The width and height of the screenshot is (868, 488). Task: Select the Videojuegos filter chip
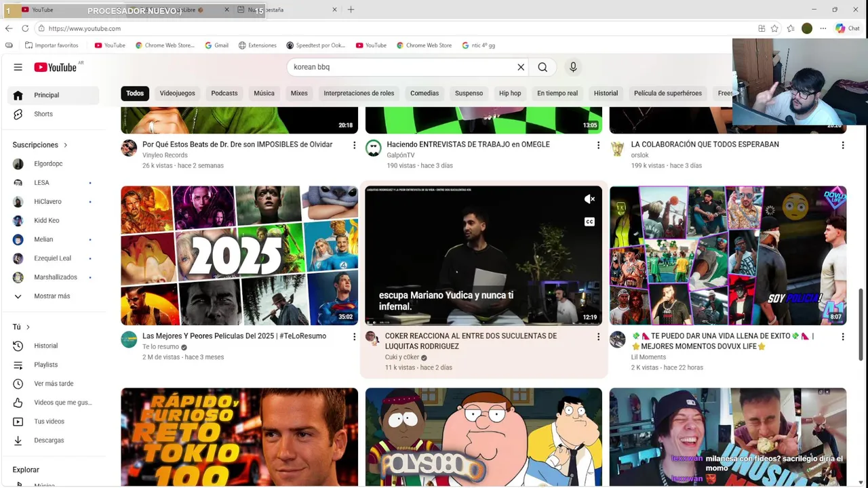pos(177,93)
